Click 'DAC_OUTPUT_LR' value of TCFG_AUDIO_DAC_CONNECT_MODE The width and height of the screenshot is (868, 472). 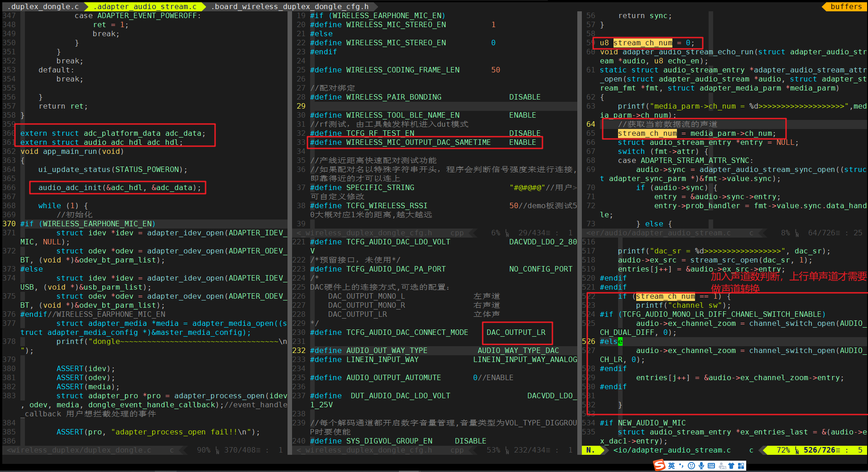coord(516,332)
